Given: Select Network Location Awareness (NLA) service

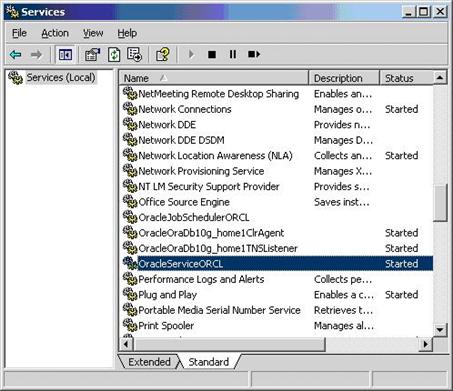Looking at the screenshot, I should coord(215,156).
